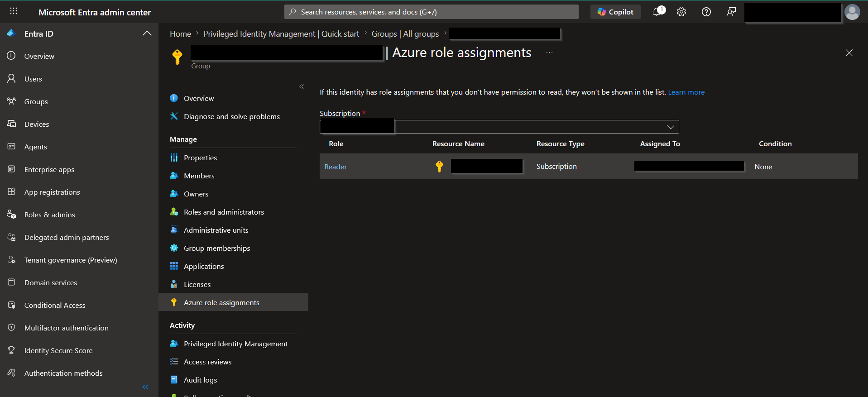
Task: Open Groups All groups breadcrumb
Action: 405,34
